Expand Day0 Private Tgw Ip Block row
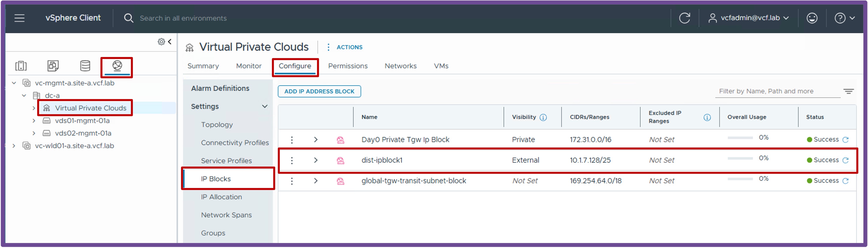 point(316,140)
